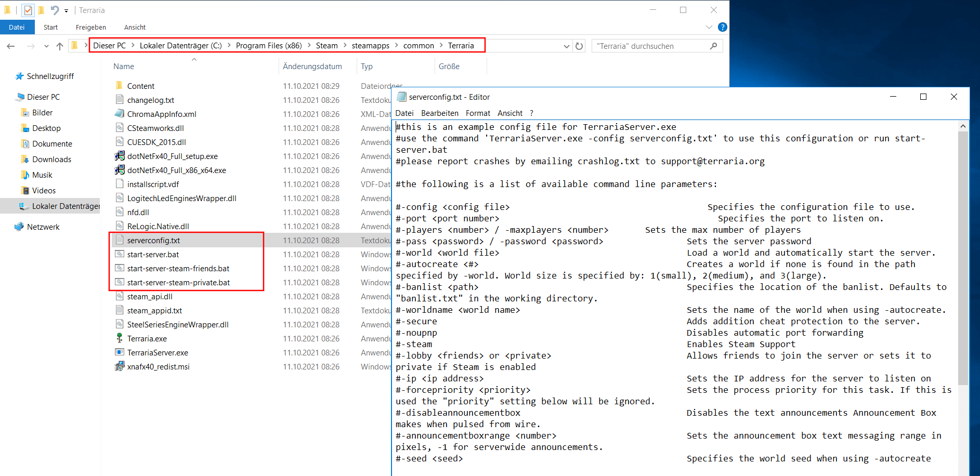Click Lokaler Datenträger (C:) breadcrumb
This screenshot has height=476, width=980.
[x=180, y=46]
